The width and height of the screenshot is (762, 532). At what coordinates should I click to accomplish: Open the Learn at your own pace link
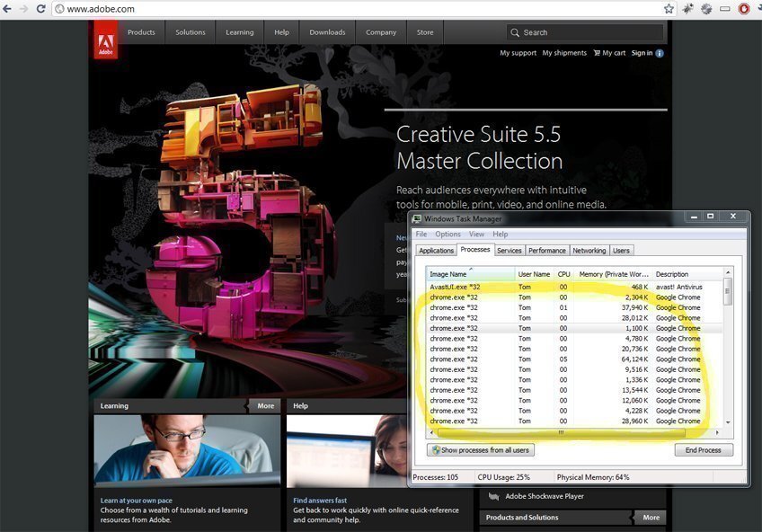(136, 501)
